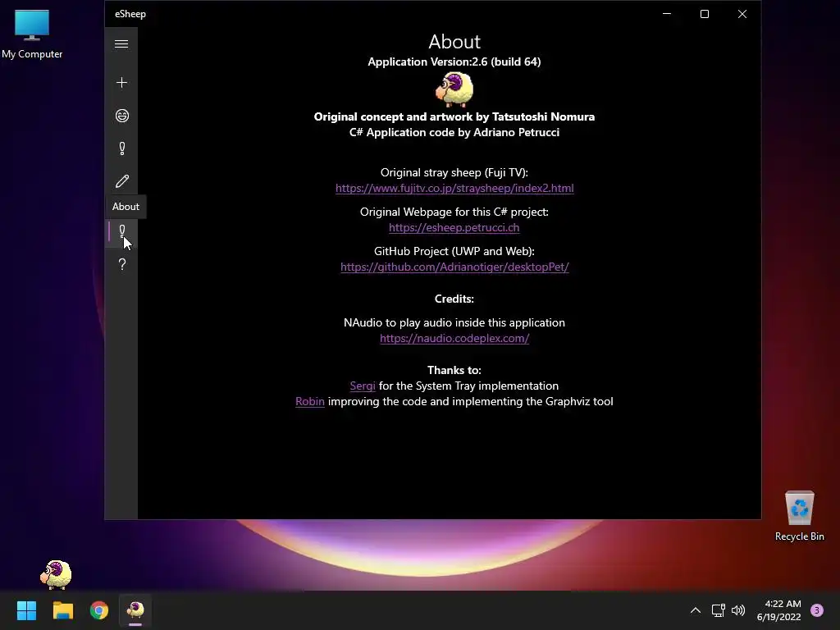Screen dimensions: 840x630
Task: Click the sheep image in About page
Action: [x=454, y=89]
